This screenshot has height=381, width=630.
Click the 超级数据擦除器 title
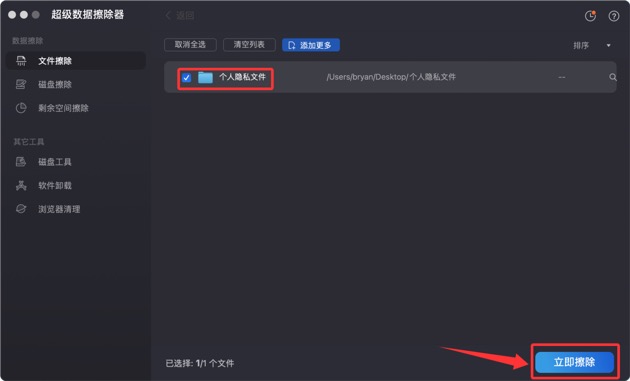coord(88,15)
